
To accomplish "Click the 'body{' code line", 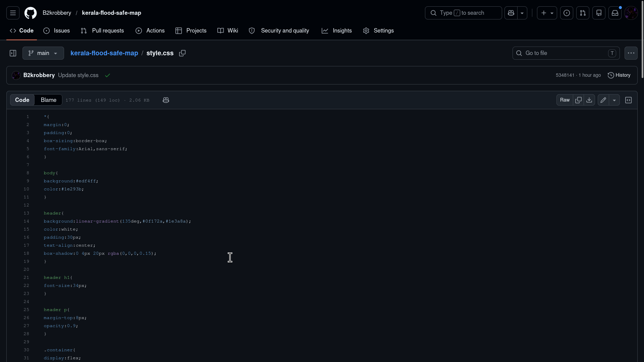I will point(51,173).
